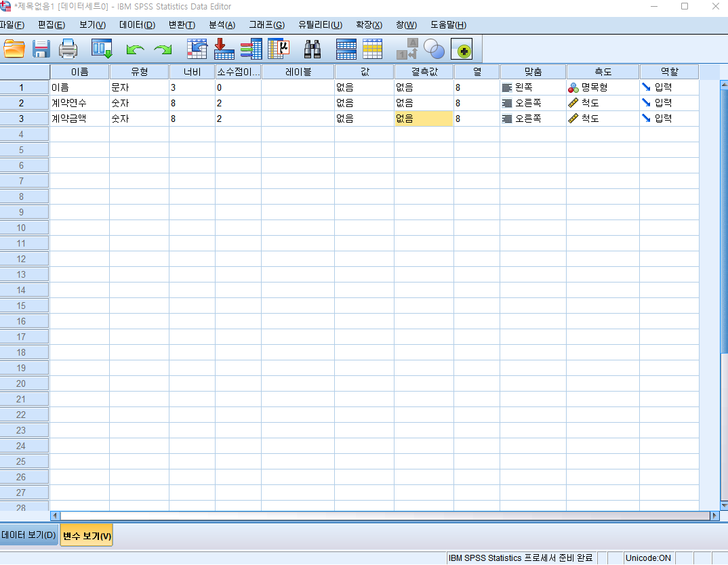Open the 보기(V) menu
Image resolution: width=728 pixels, height=565 pixels.
click(92, 25)
